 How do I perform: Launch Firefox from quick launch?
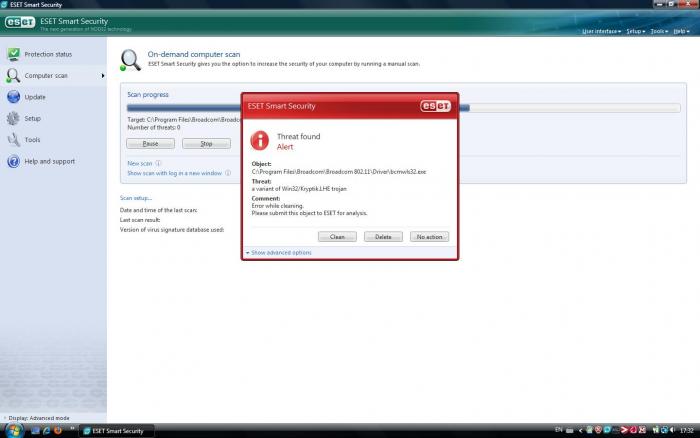tap(58, 431)
